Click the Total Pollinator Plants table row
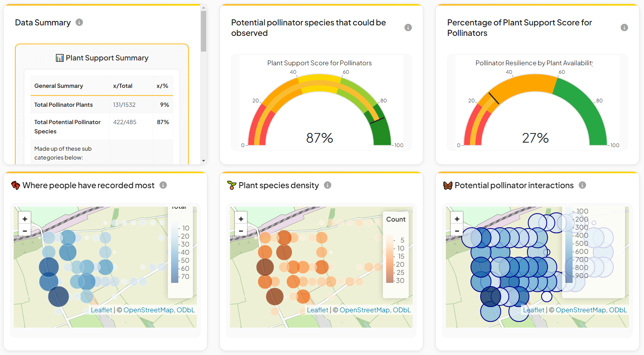 [x=102, y=105]
